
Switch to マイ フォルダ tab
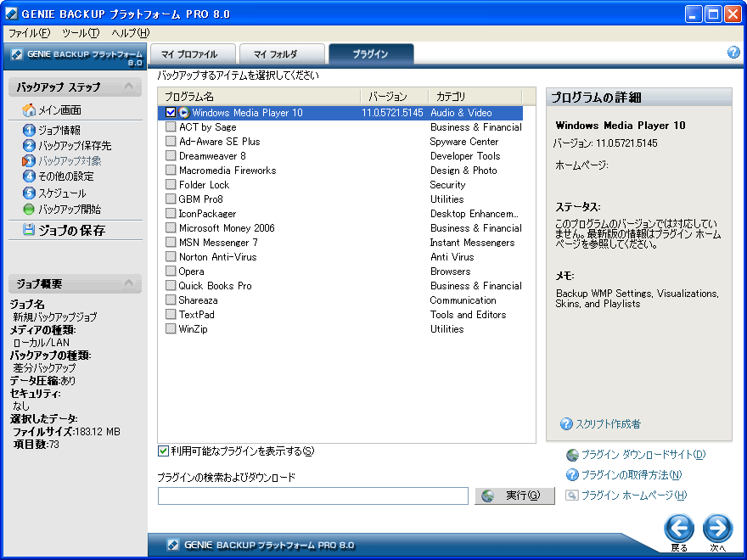coord(282,53)
